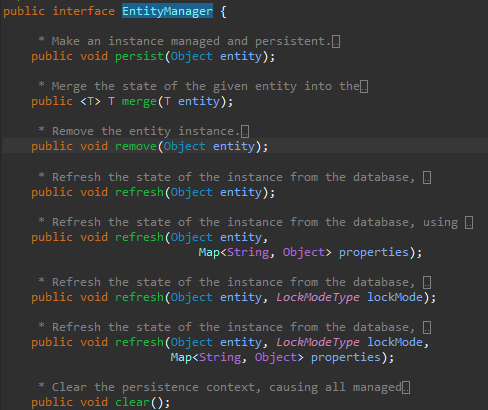Click the Object parameter type in persist
488x410 pixels.
(191, 56)
